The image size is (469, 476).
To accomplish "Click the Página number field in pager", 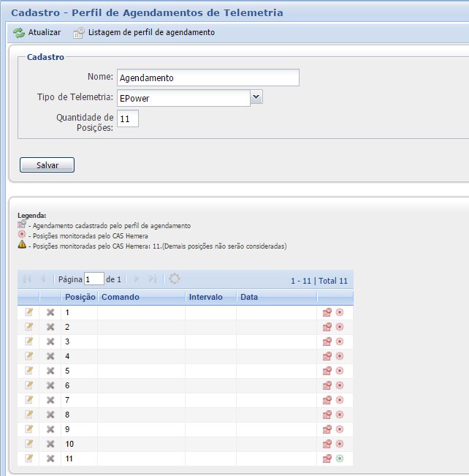I will pos(94,279).
